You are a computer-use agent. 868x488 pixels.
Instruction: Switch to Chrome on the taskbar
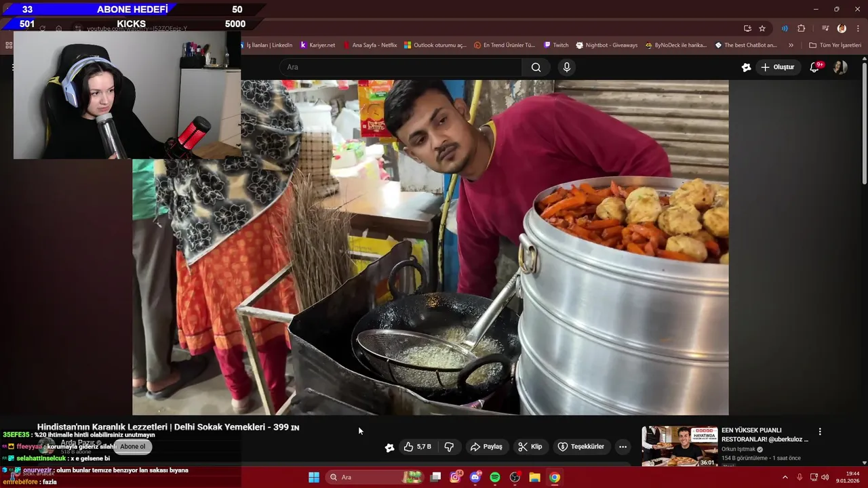coord(555,477)
